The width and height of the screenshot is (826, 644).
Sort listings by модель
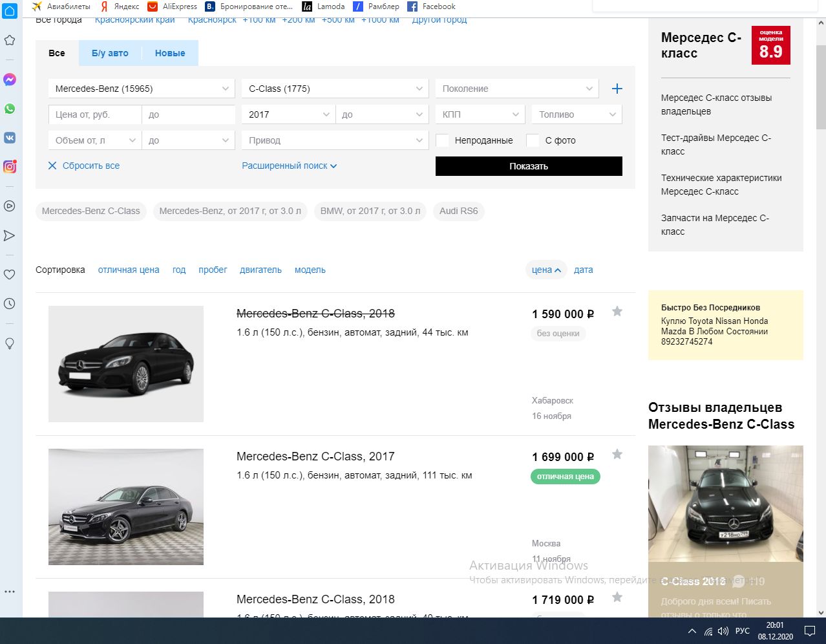310,270
